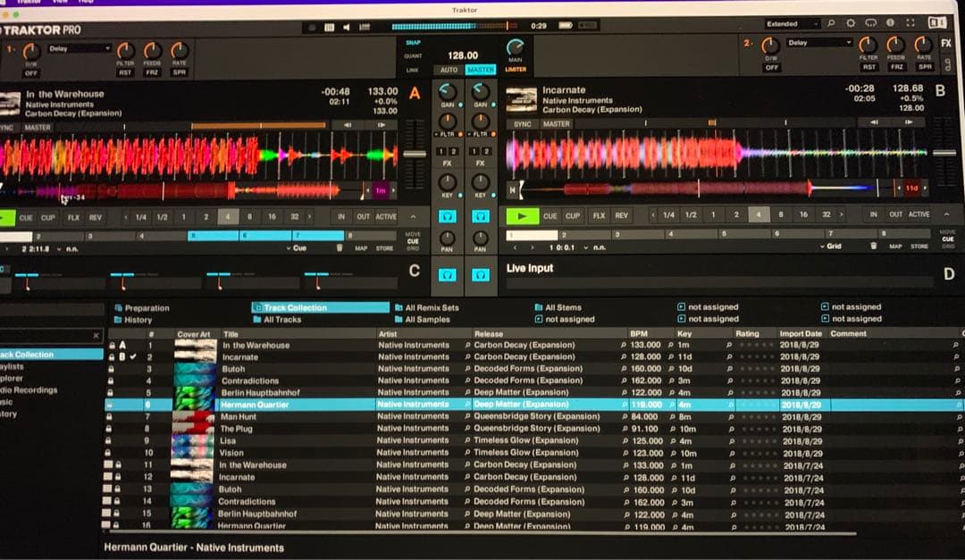Open the Delay effect selector in FX unit 2
The width and height of the screenshot is (965, 560).
pyautogui.click(x=816, y=41)
